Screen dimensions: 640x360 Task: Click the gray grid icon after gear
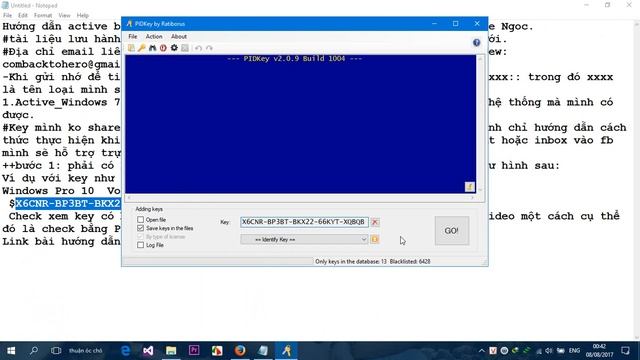point(185,48)
